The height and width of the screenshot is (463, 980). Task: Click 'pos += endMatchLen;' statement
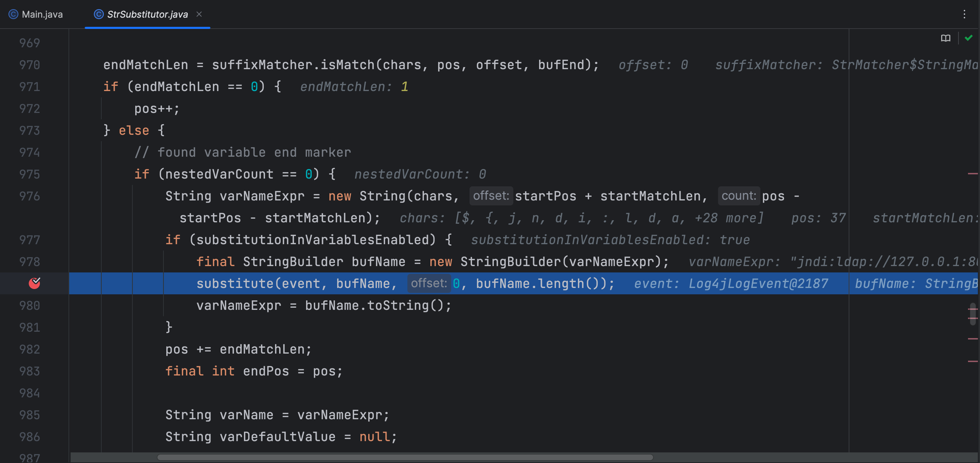(x=238, y=349)
